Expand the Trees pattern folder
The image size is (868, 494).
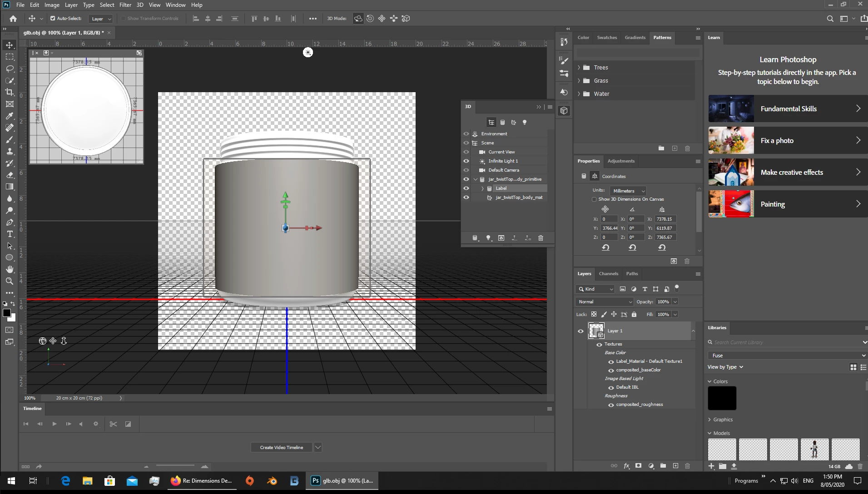579,68
